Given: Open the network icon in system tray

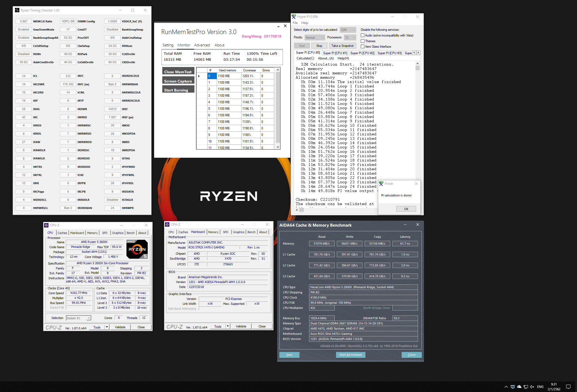Looking at the screenshot, I should tap(526, 387).
